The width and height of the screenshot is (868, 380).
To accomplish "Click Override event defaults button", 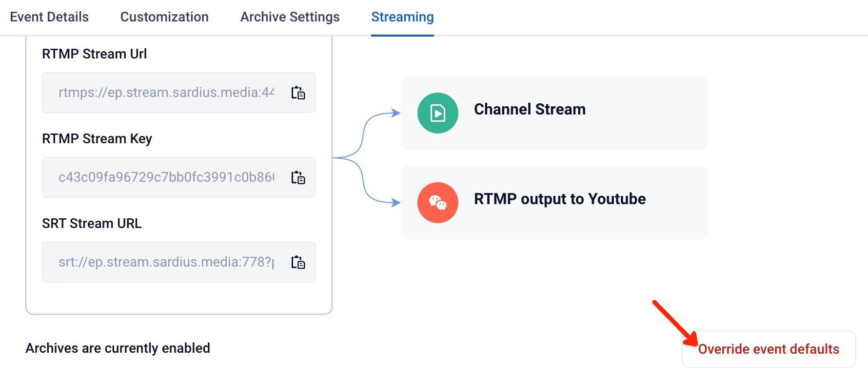I will coord(769,349).
